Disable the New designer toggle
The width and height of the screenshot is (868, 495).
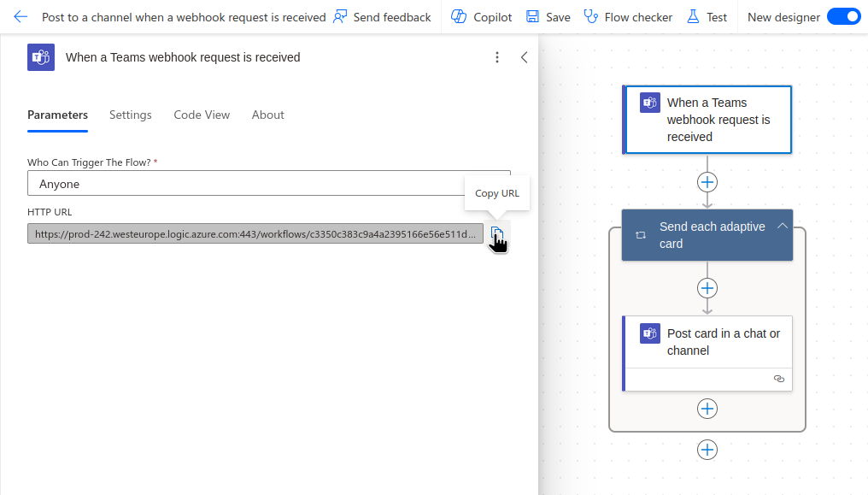[x=843, y=16]
